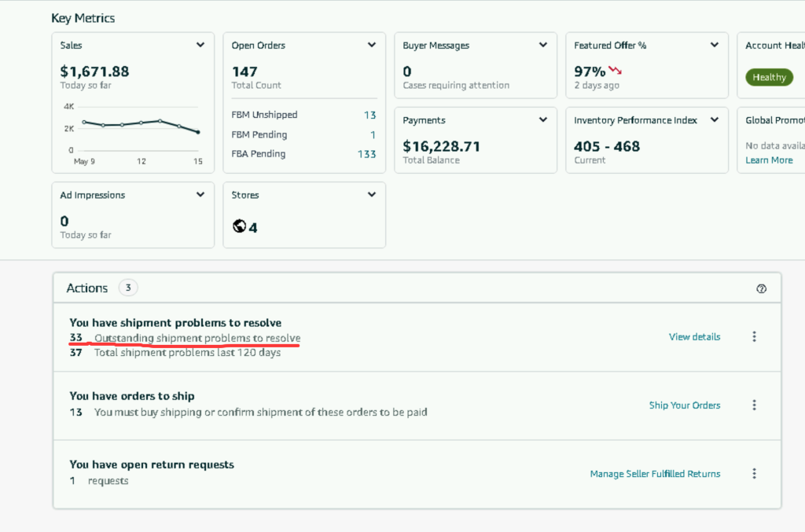Expand the Payments card chevron
805x532 pixels.
coord(543,120)
